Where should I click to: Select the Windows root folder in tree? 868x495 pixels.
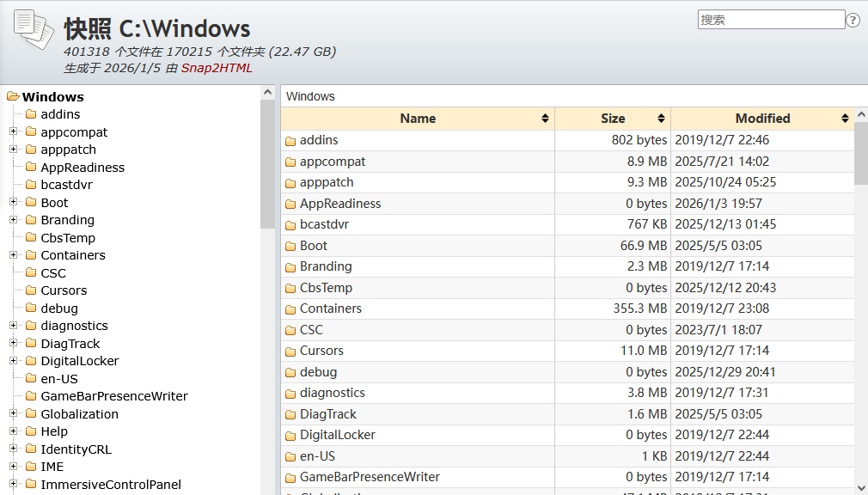52,97
